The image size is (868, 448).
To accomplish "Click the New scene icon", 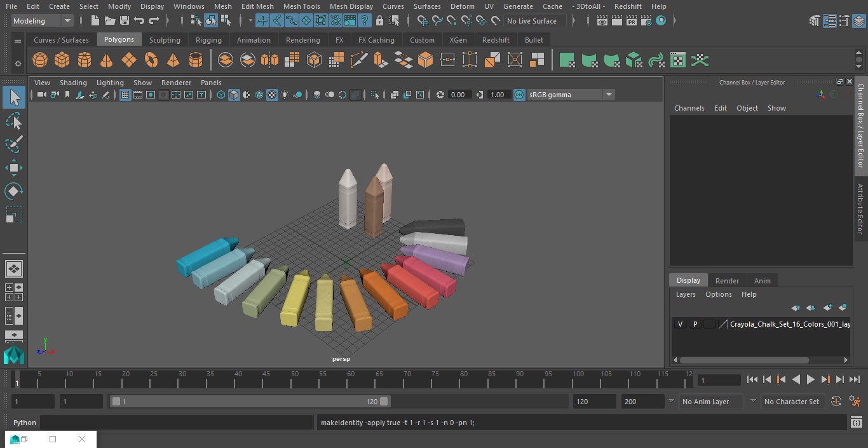I will (x=95, y=21).
